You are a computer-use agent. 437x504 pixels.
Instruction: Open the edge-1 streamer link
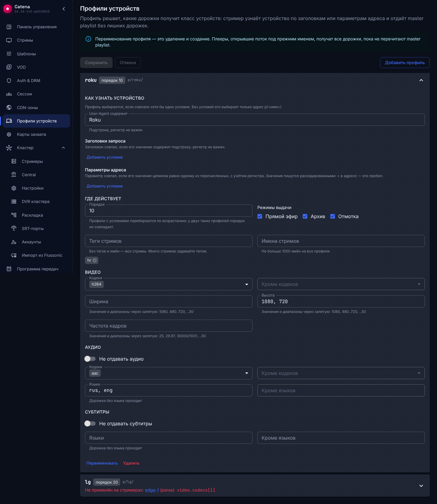click(x=152, y=490)
